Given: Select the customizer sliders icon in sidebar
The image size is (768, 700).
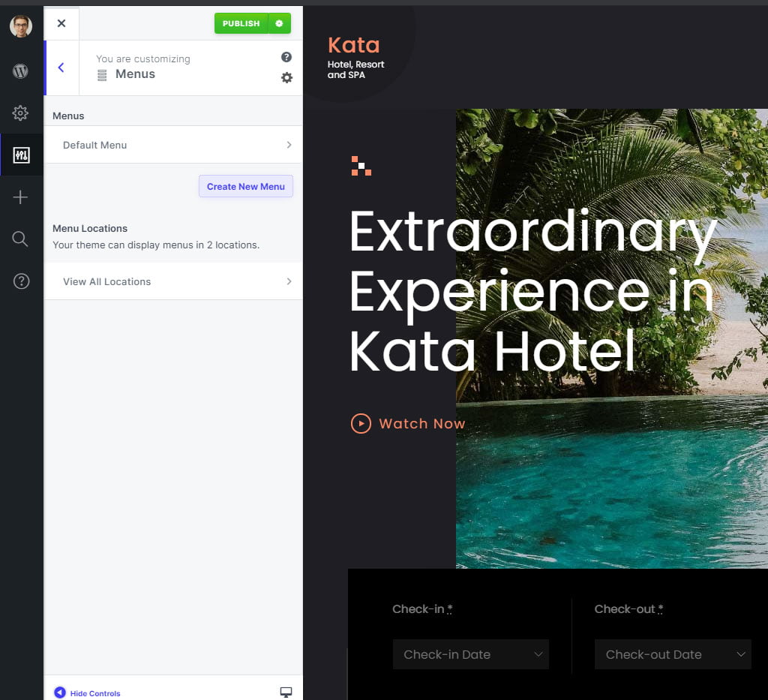Looking at the screenshot, I should [x=21, y=155].
